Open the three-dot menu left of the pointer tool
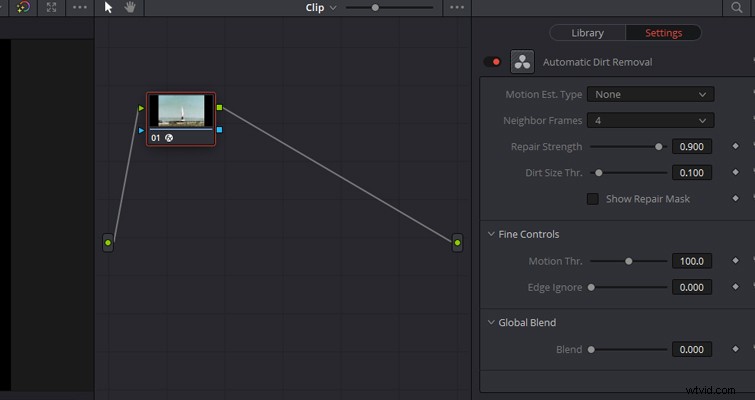Image resolution: width=755 pixels, height=400 pixels. 80,7
